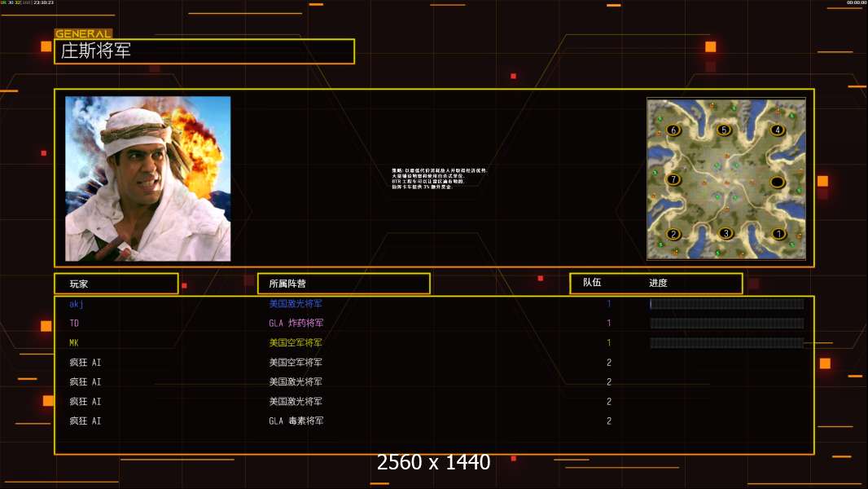Click player name akj
Screen dimensions: 868x489
pyautogui.click(x=77, y=303)
